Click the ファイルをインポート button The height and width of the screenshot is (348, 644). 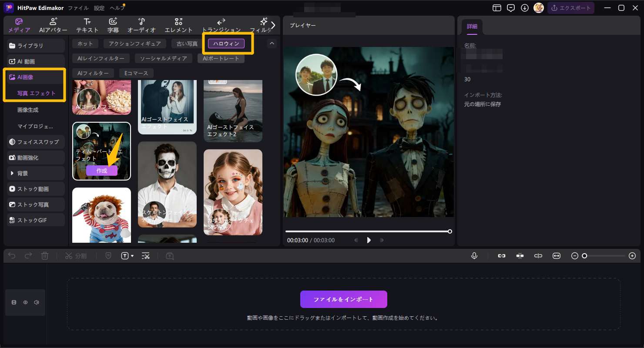point(343,299)
